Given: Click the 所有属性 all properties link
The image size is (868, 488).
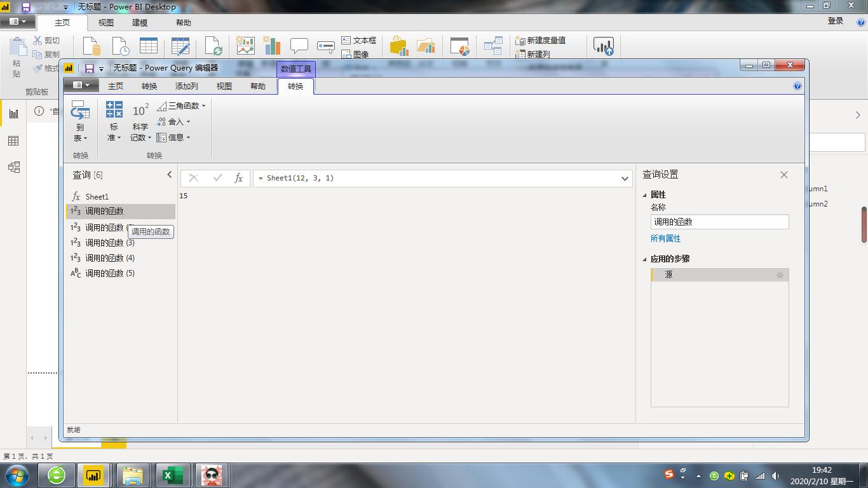Looking at the screenshot, I should 665,239.
